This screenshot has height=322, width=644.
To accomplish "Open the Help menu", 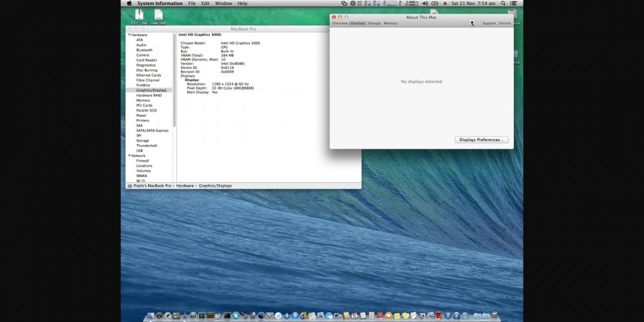I will [x=242, y=3].
